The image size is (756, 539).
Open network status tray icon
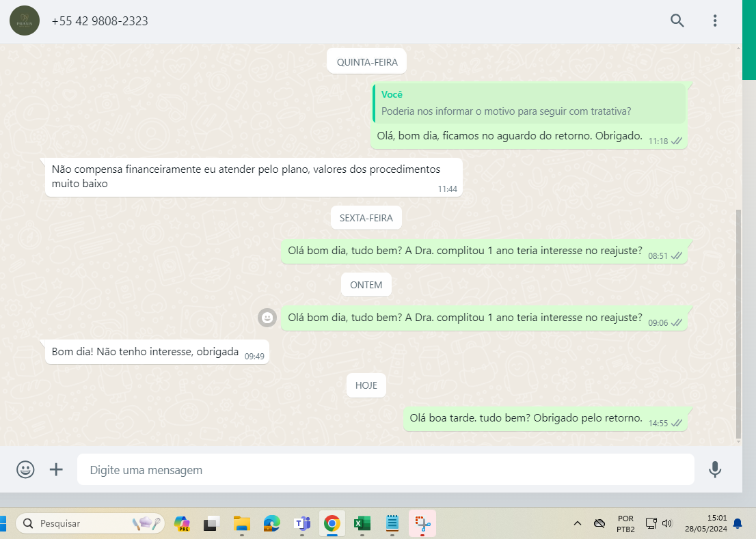coord(651,523)
